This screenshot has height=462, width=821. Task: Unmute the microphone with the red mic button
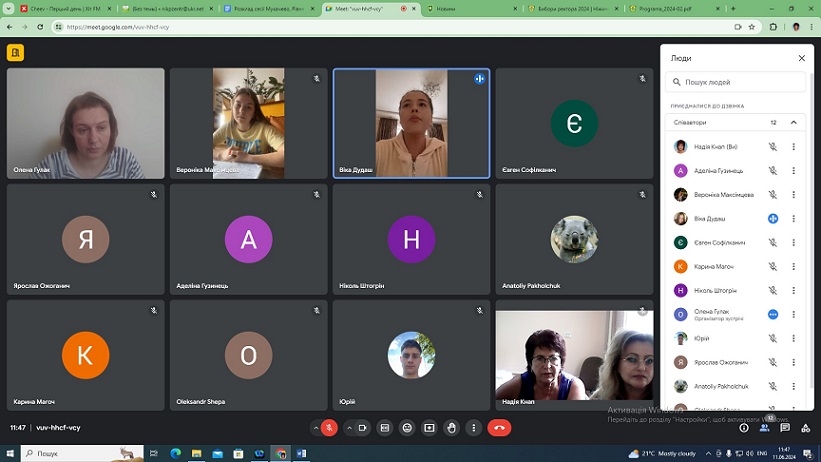point(329,428)
